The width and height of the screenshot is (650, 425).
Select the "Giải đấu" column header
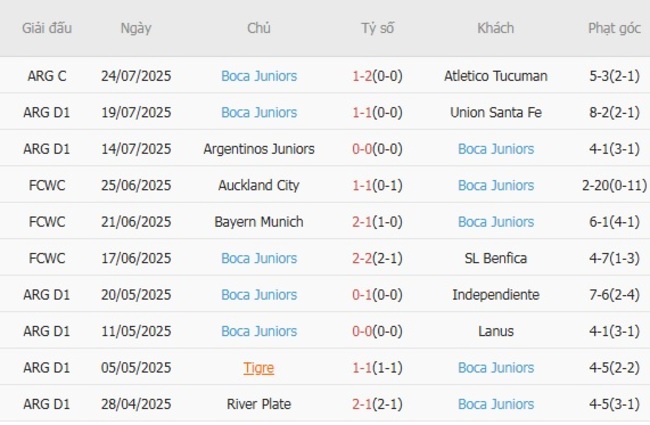47,28
